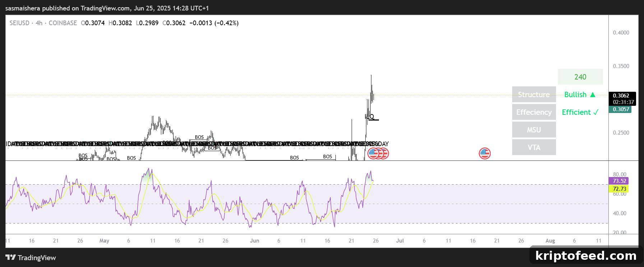
Task: Click the Effeciency label in the indicator table
Action: (x=534, y=112)
